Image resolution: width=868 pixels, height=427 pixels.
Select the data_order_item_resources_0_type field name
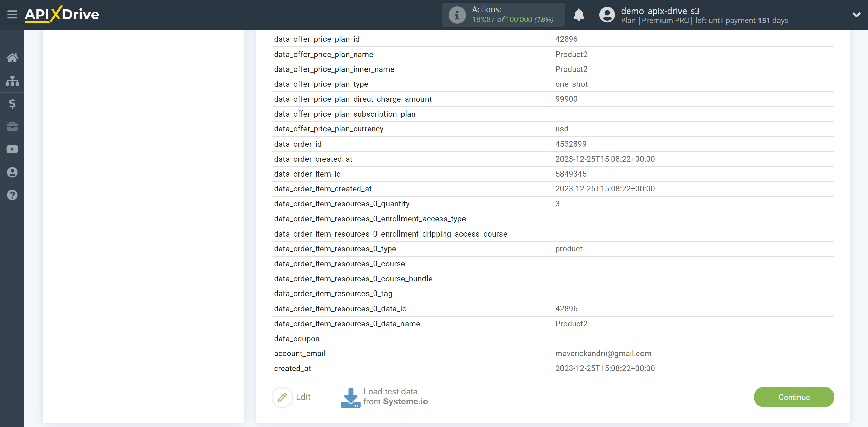335,249
